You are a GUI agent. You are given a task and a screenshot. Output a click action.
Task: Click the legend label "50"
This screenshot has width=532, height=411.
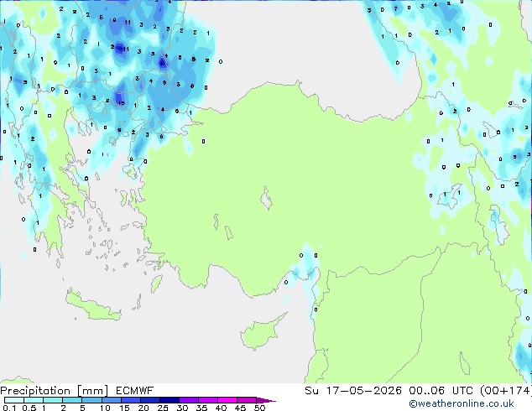point(259,408)
